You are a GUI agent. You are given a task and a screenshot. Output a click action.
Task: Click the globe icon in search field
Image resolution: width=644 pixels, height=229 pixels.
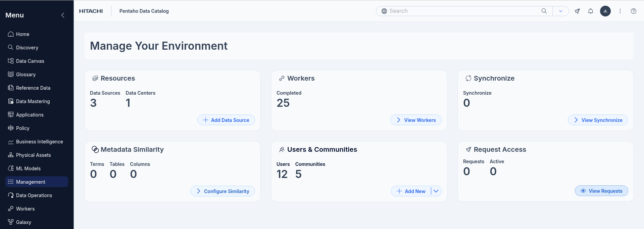point(384,11)
